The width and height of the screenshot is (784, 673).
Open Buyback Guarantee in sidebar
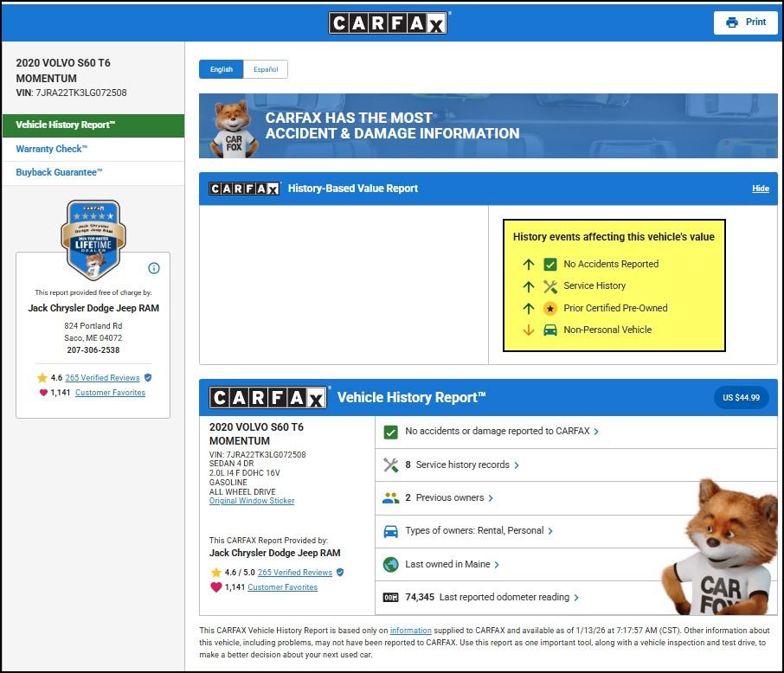coord(59,172)
